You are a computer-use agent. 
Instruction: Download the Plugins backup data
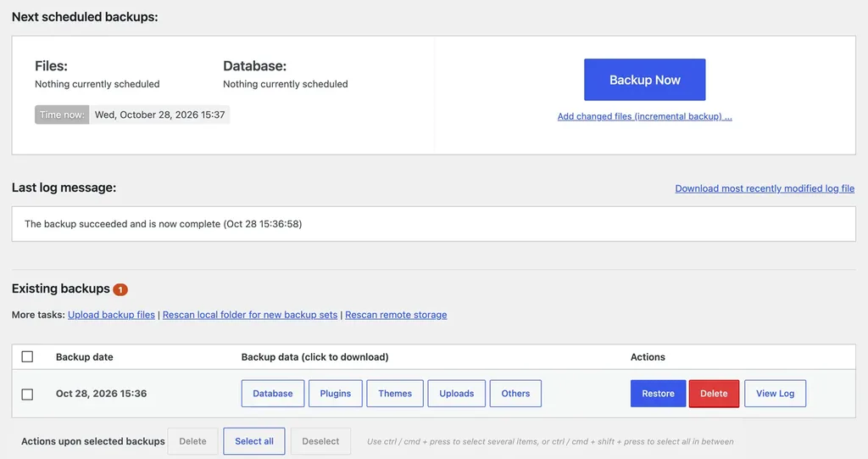(x=336, y=394)
